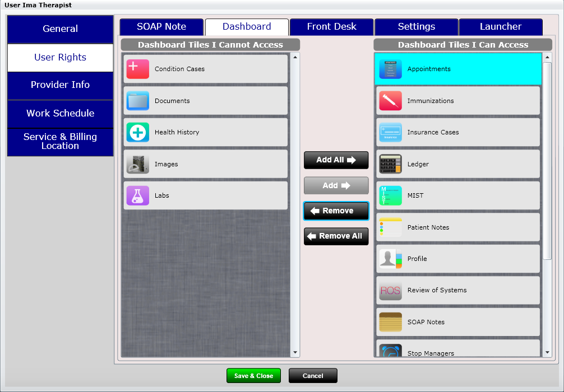Click the Images tile icon

click(x=137, y=164)
